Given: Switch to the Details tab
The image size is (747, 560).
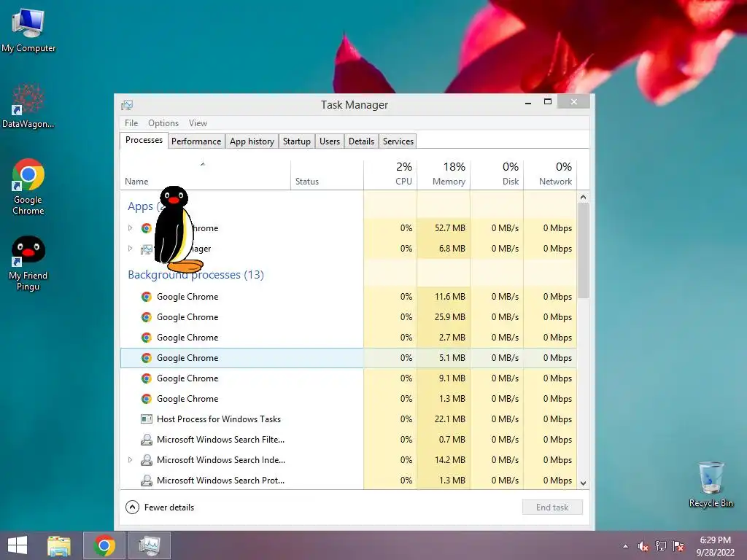Looking at the screenshot, I should 361,141.
